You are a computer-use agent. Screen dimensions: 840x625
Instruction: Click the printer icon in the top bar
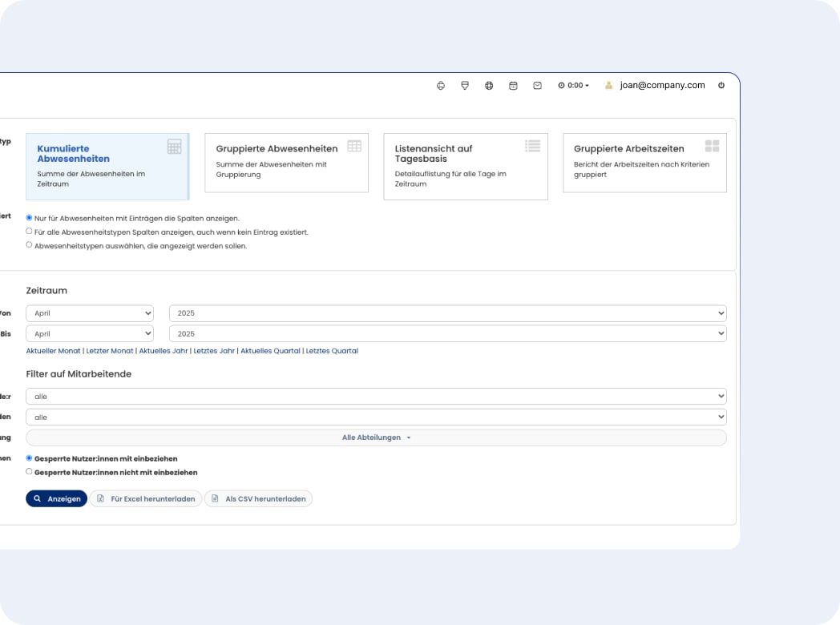pyautogui.click(x=440, y=86)
